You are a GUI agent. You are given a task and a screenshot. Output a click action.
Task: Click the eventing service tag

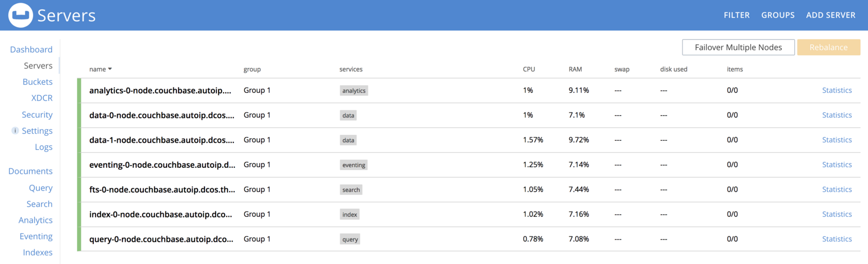[x=354, y=165]
